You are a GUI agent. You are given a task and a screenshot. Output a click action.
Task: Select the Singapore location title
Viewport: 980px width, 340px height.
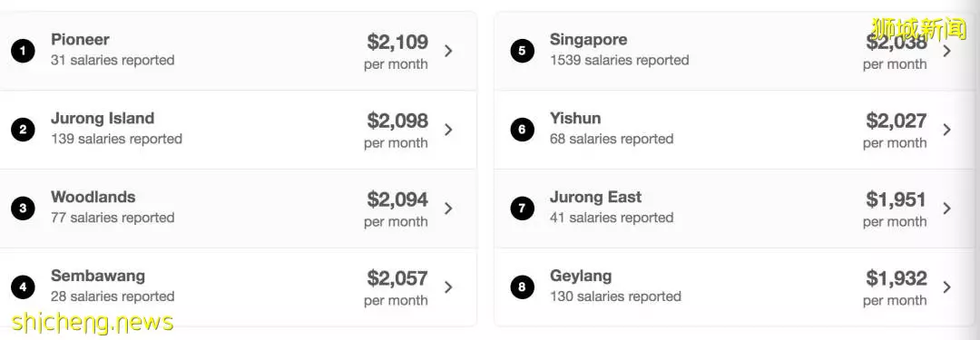coord(588,40)
